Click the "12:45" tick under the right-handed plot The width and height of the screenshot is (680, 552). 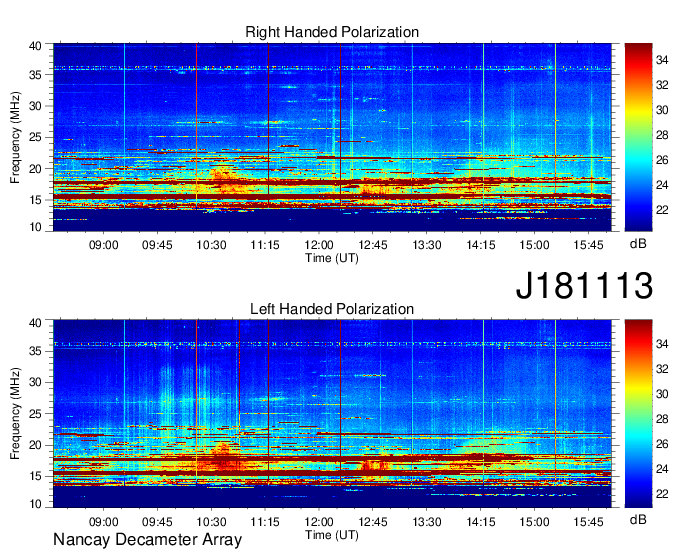(x=373, y=245)
